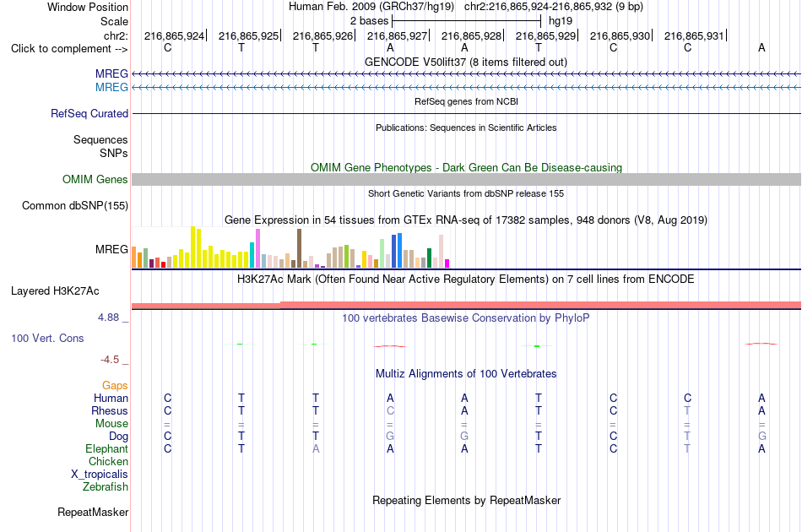The height and width of the screenshot is (532, 802).
Task: Click the header text 'Human Feb. 2009 (GRCh37/hg19)'
Action: [x=371, y=7]
